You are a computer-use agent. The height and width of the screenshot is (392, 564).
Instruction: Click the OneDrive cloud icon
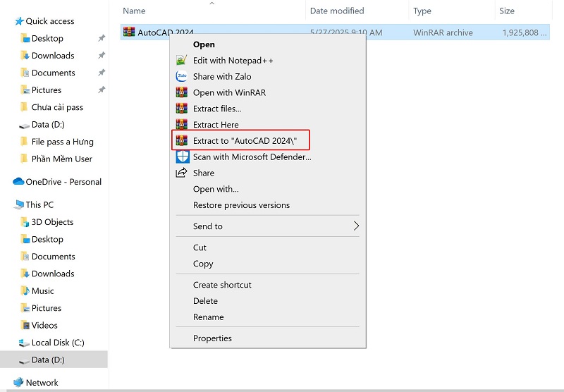[18, 181]
